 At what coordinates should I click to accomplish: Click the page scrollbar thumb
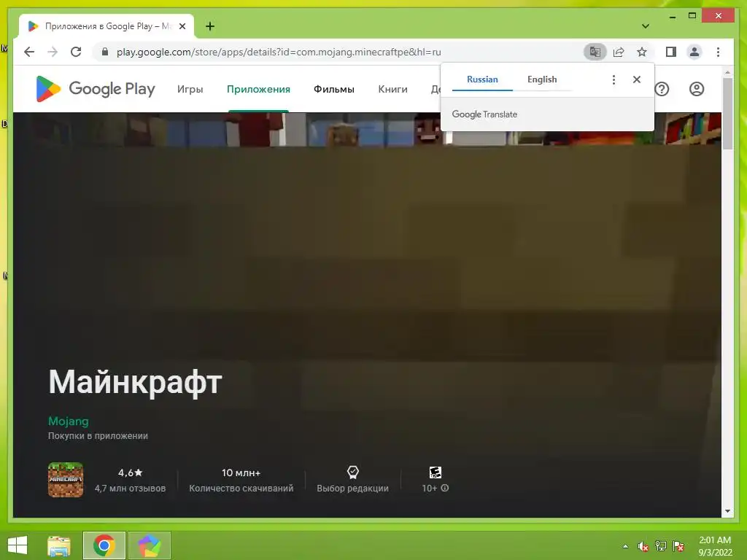click(x=727, y=113)
